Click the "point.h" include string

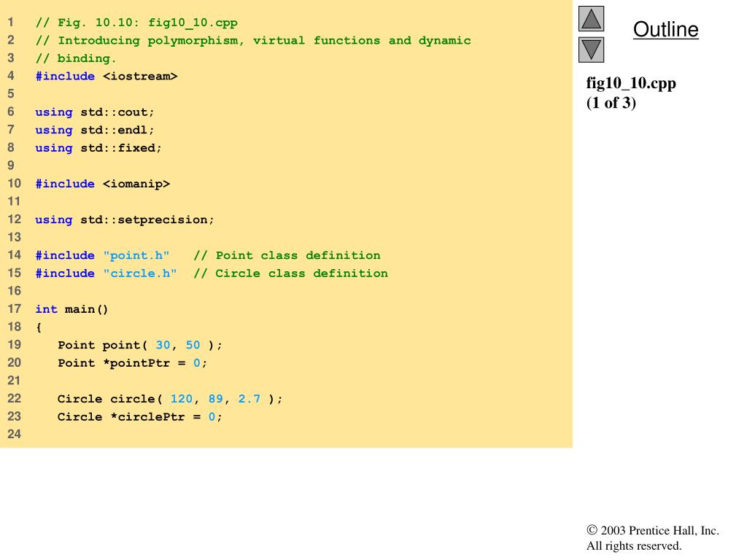click(x=136, y=255)
